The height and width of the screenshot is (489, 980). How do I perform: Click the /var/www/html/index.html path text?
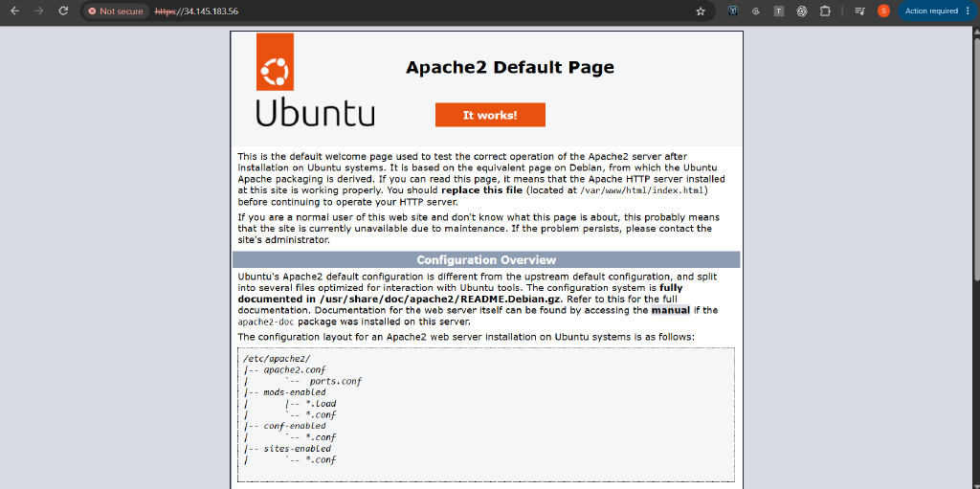[x=644, y=190]
